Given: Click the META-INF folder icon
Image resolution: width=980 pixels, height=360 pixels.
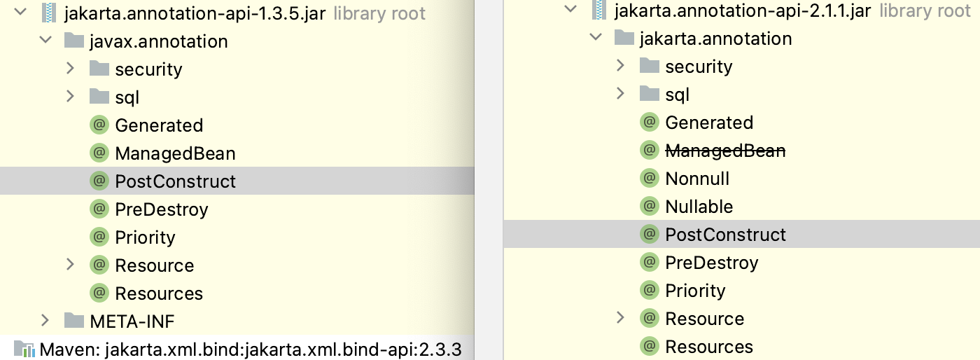Looking at the screenshot, I should click(74, 321).
